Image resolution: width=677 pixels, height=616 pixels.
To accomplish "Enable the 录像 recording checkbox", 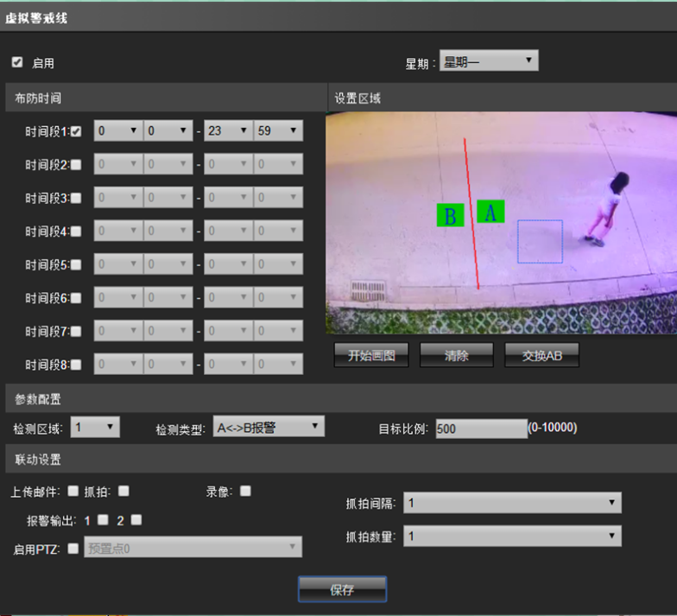I will pos(245,491).
